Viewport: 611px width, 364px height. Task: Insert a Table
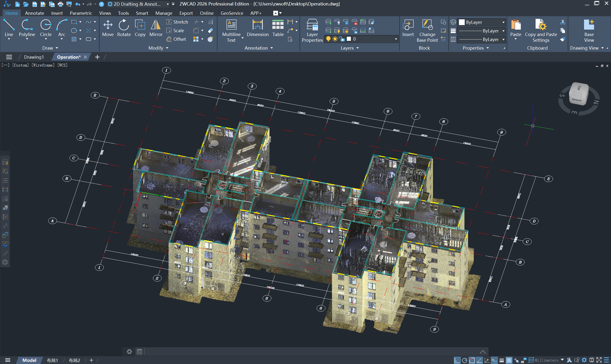click(x=278, y=28)
